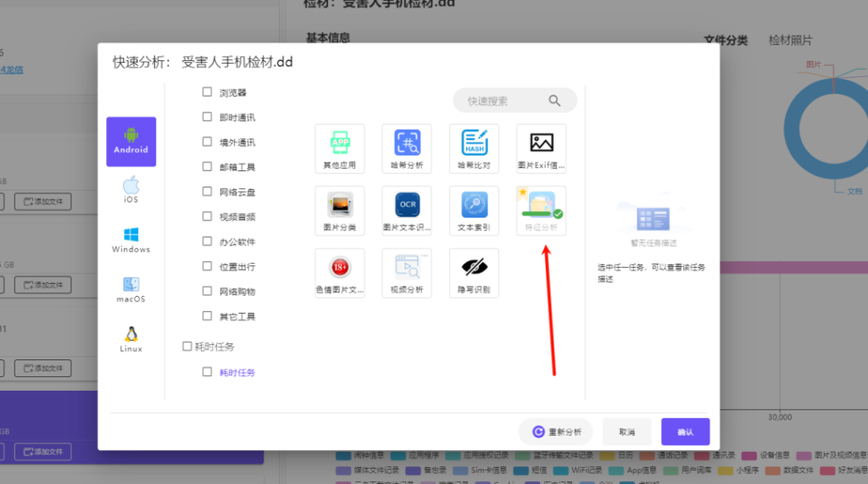Click the 闹钟信息 legend swatch in background
Image resolution: width=868 pixels, height=484 pixels.
tap(344, 456)
